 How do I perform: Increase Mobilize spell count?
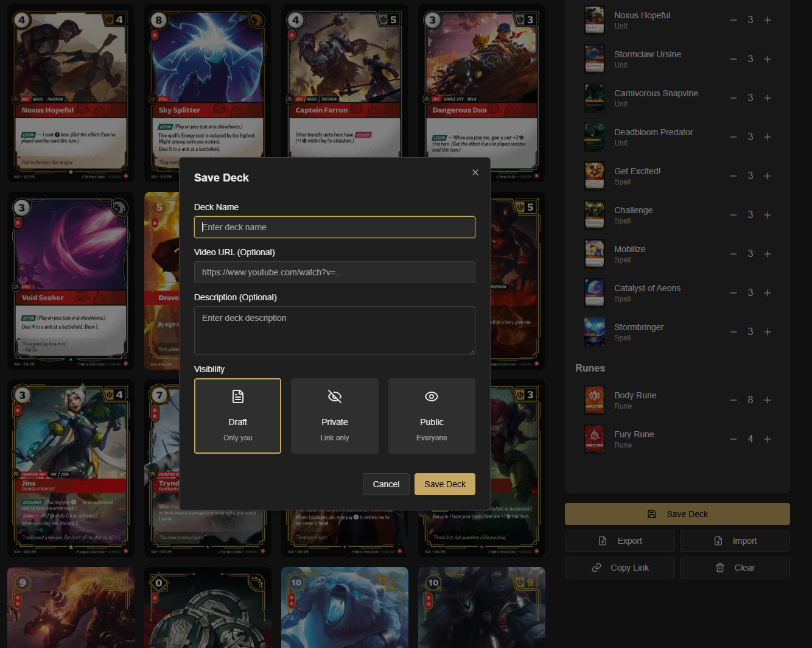point(768,254)
